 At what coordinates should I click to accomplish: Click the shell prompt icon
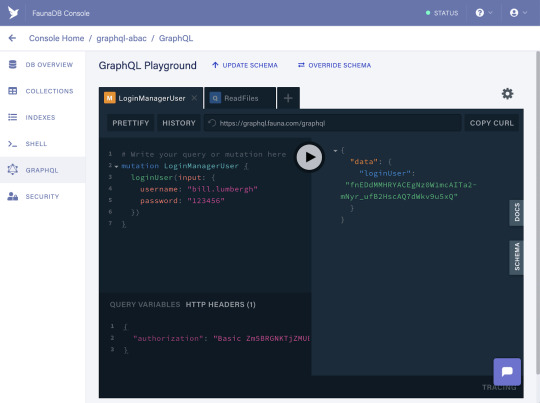[x=12, y=144]
